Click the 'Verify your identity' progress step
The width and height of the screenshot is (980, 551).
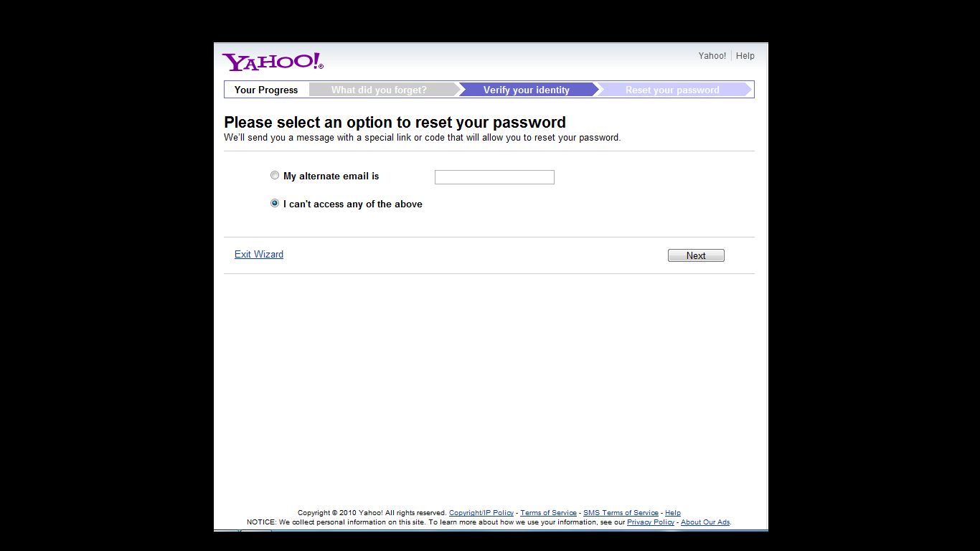click(x=527, y=90)
